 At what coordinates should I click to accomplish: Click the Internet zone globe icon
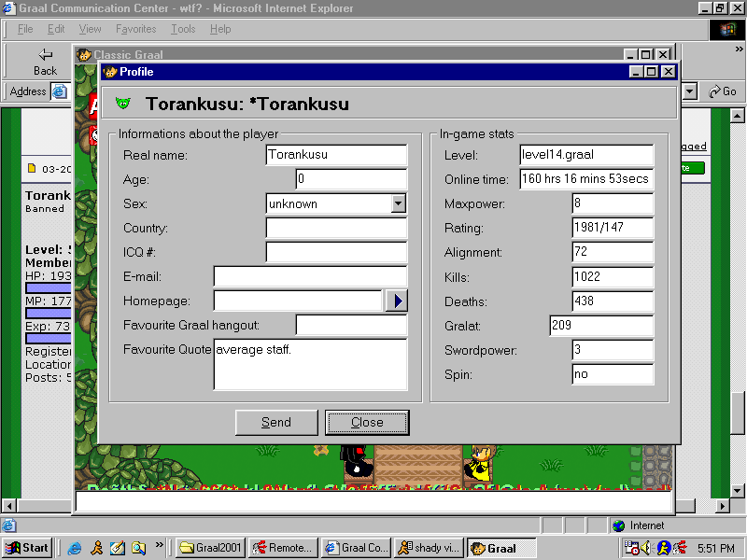tap(619, 525)
